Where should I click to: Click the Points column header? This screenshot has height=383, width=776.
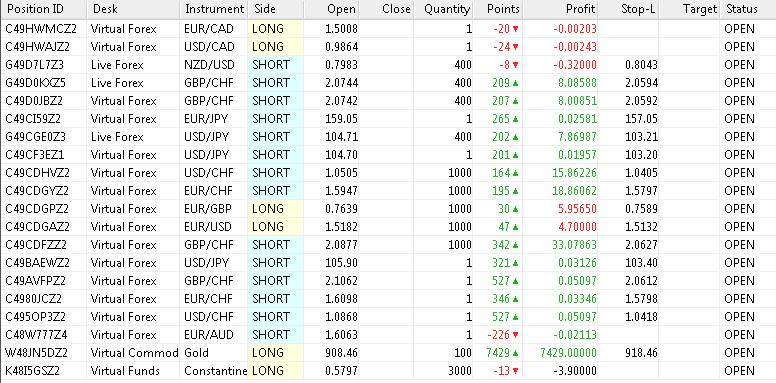tap(498, 9)
